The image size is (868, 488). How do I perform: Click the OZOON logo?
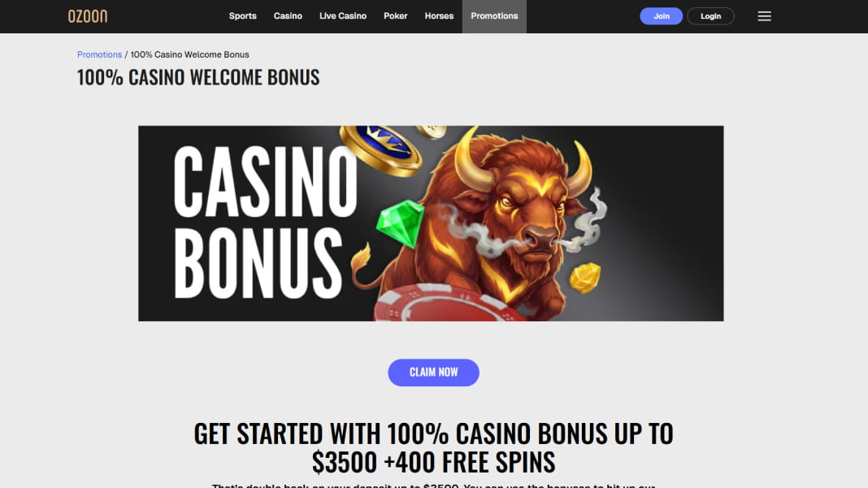(x=88, y=16)
